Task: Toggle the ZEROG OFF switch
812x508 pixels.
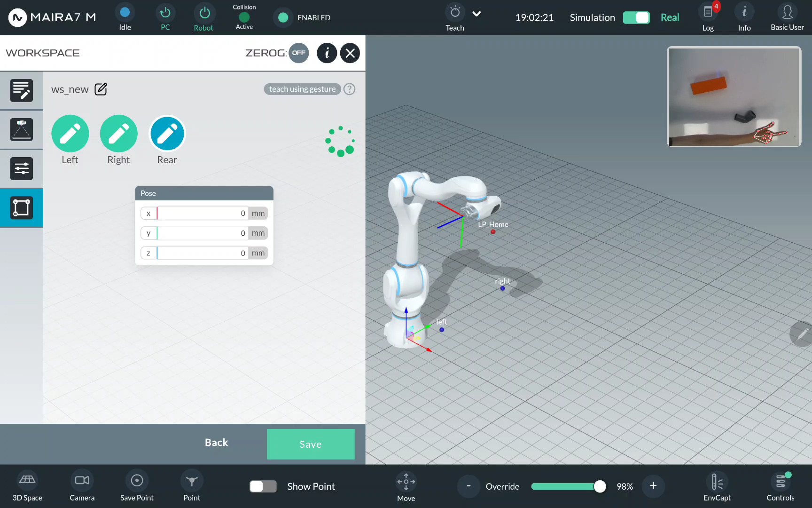Action: click(x=299, y=53)
